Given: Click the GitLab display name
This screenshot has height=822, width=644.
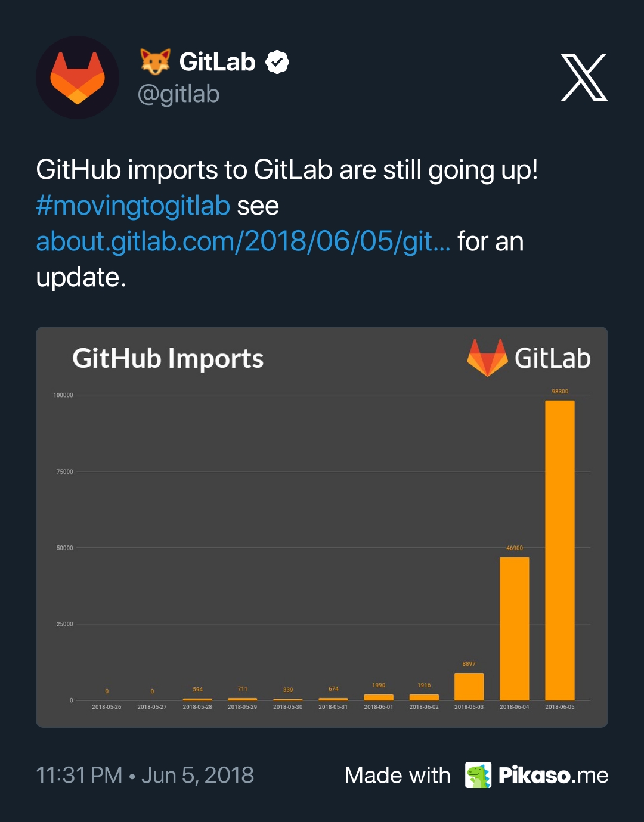Looking at the screenshot, I should coord(217,62).
